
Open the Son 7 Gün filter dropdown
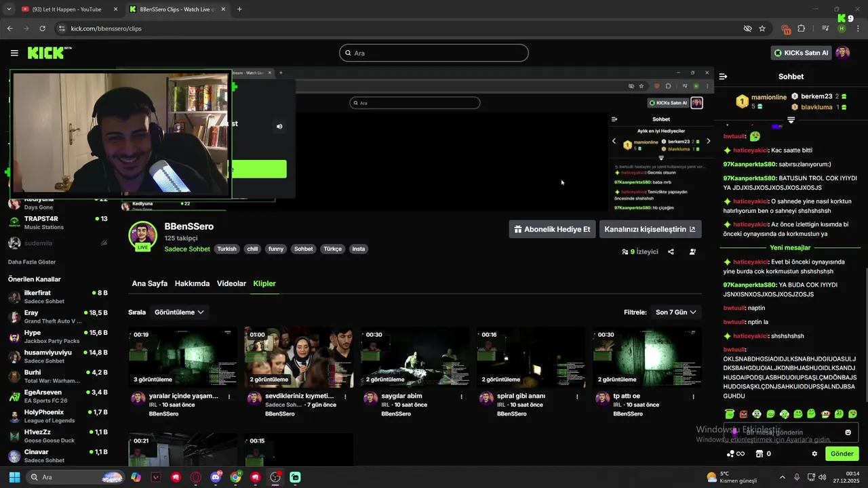(x=675, y=312)
